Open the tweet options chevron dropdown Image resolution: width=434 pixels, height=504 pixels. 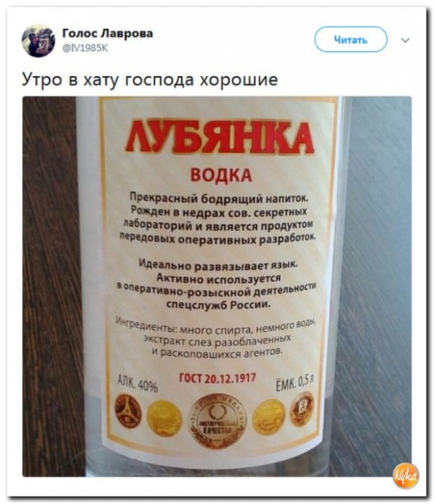pos(405,40)
